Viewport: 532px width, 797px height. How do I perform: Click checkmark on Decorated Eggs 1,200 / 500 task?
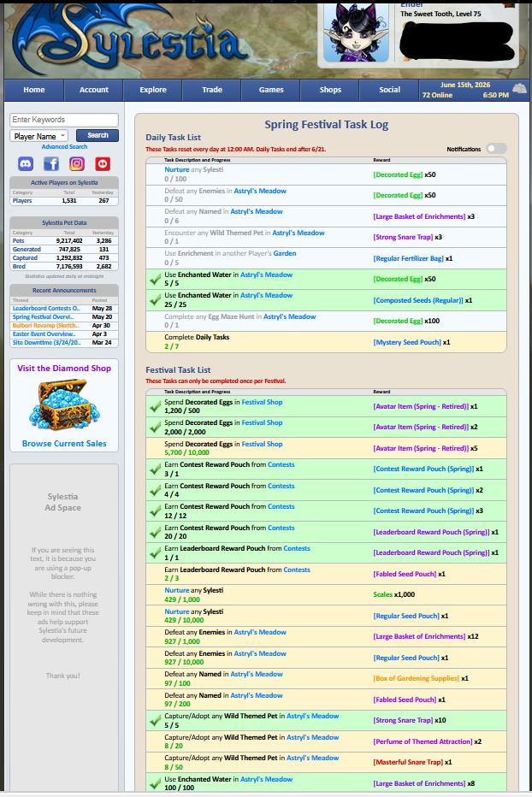[x=155, y=407]
